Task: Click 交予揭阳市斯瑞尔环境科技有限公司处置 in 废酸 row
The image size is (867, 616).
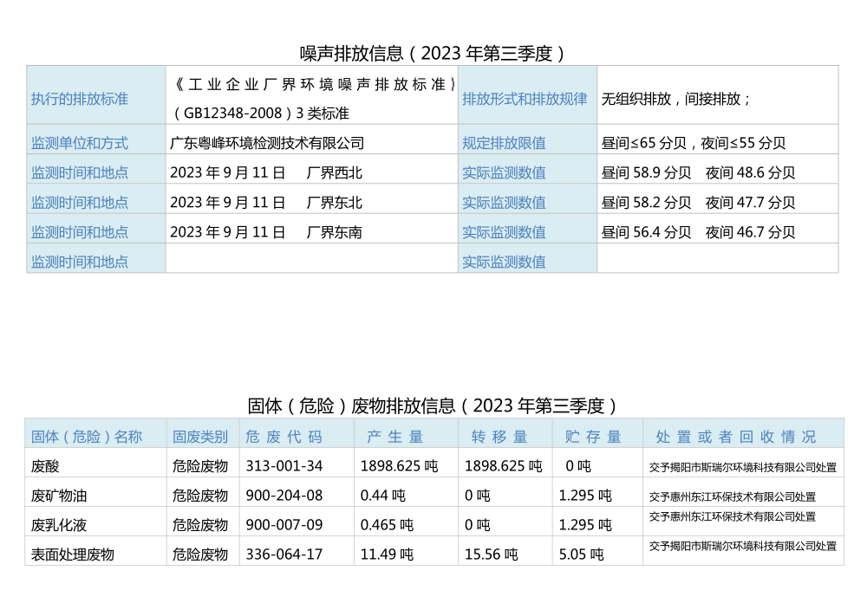Action: click(743, 468)
